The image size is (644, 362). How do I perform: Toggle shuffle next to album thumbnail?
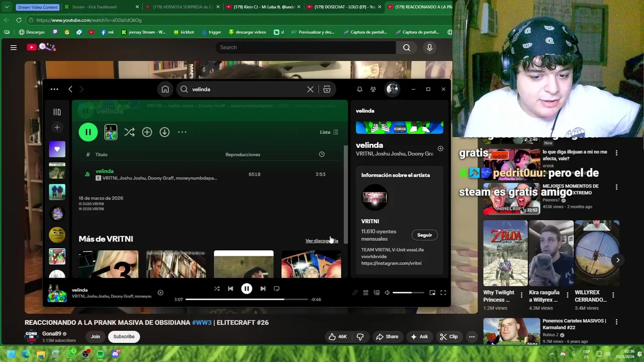click(x=129, y=132)
